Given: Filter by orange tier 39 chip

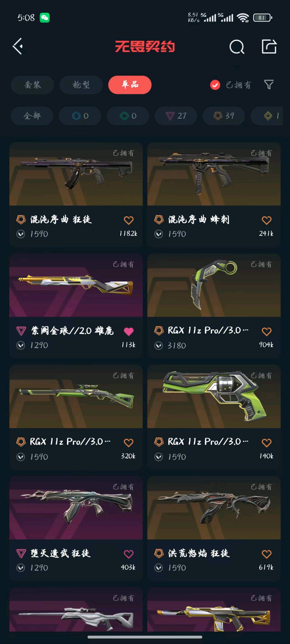Looking at the screenshot, I should point(224,116).
